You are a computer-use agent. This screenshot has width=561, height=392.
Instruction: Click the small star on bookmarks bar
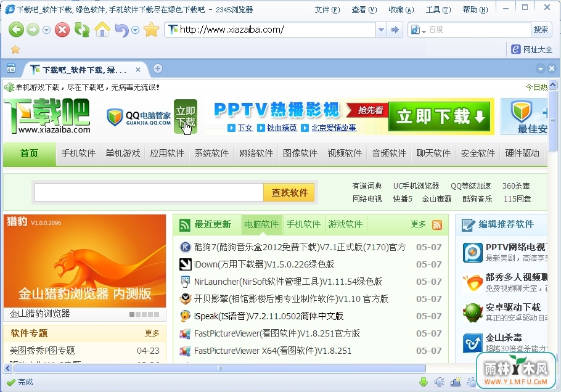point(15,49)
